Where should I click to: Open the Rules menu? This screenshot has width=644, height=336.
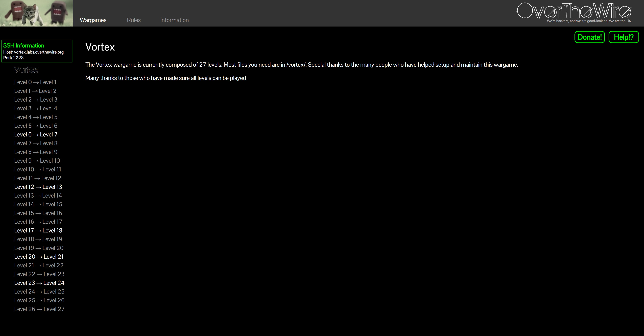point(134,20)
